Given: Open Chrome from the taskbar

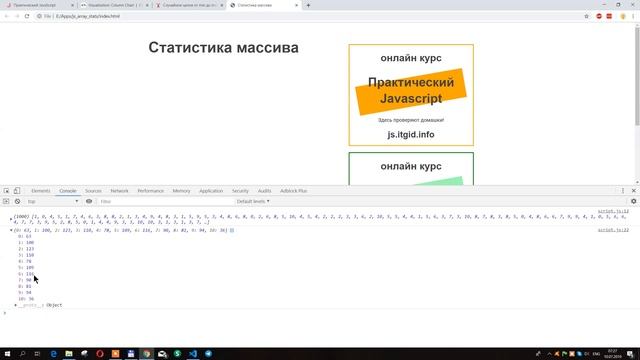Looking at the screenshot, I should tap(147, 353).
